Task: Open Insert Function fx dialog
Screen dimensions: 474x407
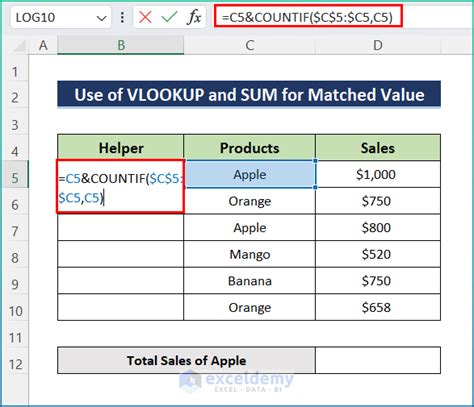Action: click(x=194, y=17)
